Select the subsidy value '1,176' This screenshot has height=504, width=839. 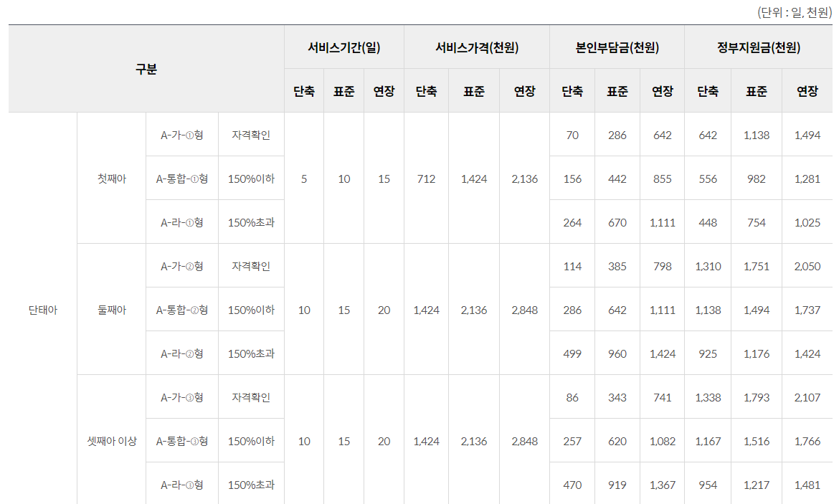(x=757, y=353)
